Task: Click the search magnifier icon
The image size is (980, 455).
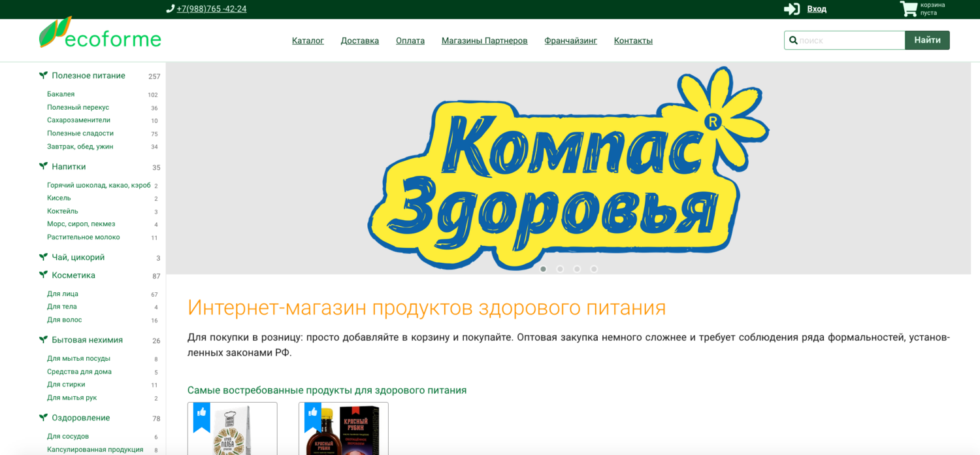Action: point(793,41)
